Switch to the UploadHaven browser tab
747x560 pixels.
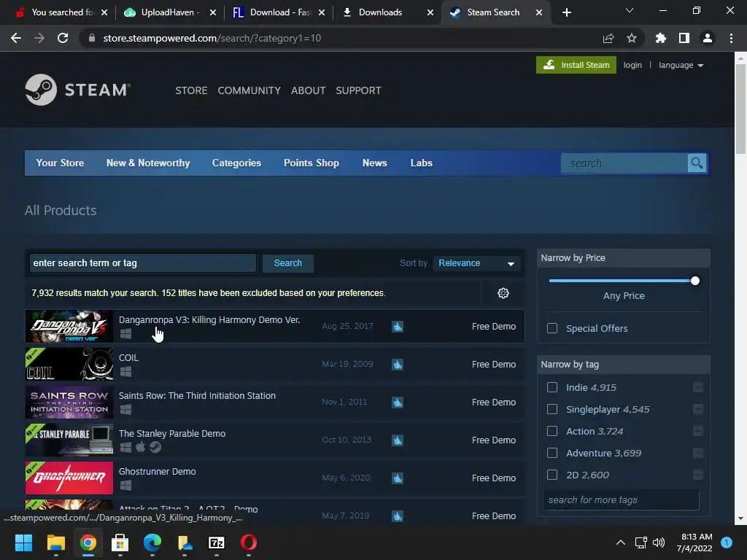click(x=169, y=12)
